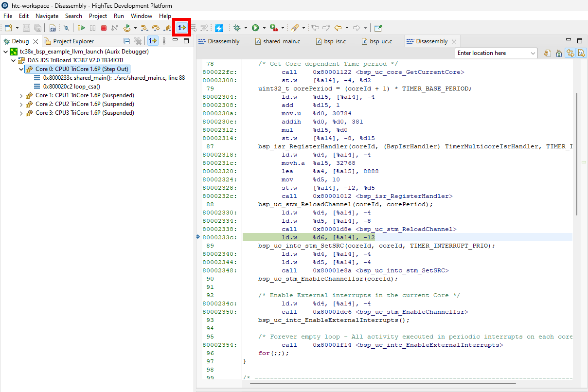The image size is (588, 392).
Task: Click the Step Return toolbar icon
Action: coord(167,28)
